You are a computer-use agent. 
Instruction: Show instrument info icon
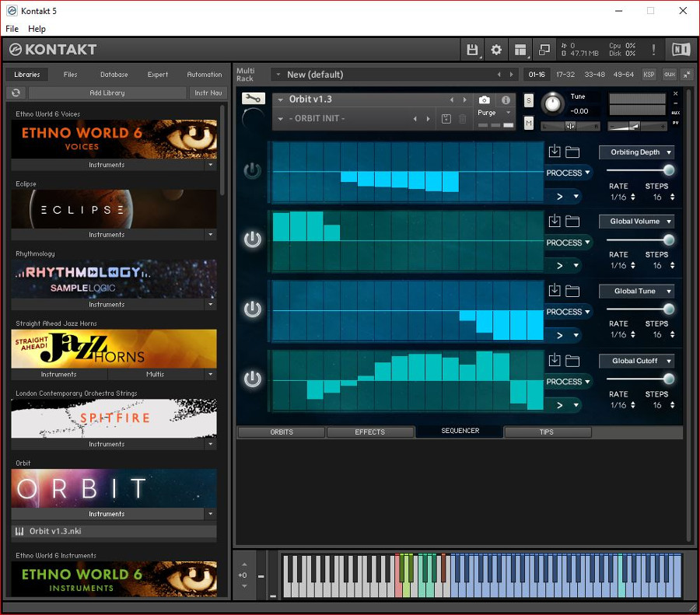(x=506, y=100)
